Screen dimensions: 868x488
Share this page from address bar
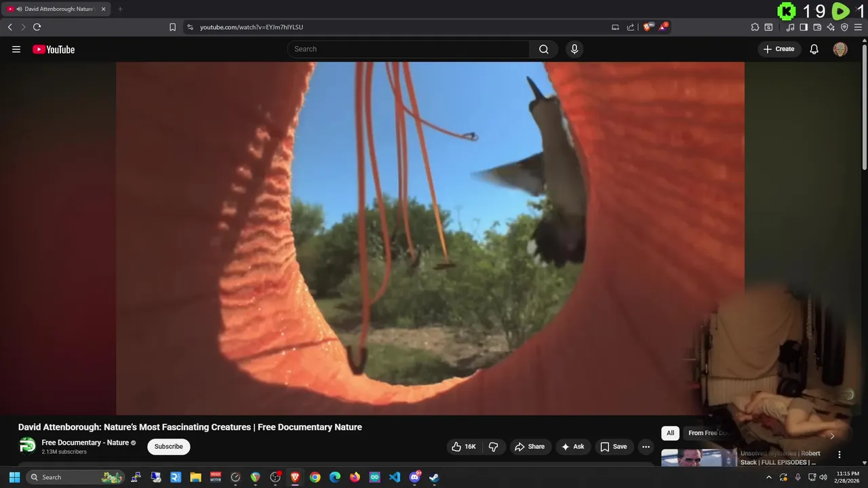pos(631,27)
